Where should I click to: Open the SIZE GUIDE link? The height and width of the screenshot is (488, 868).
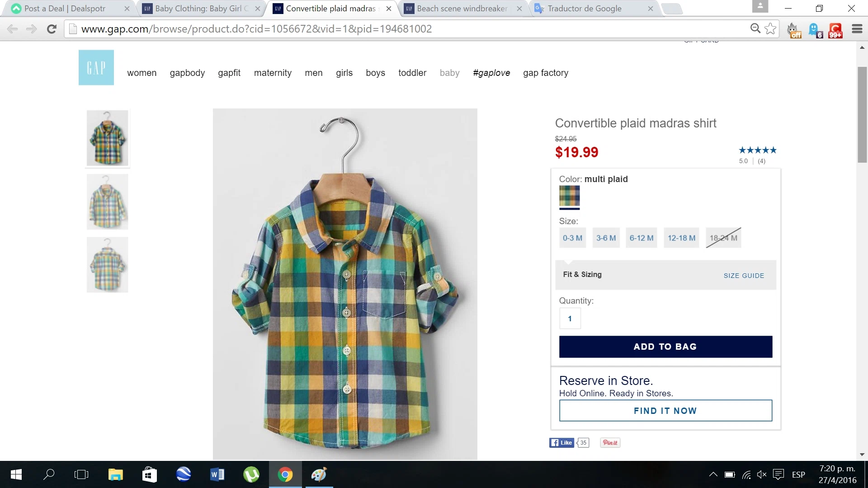(x=744, y=276)
